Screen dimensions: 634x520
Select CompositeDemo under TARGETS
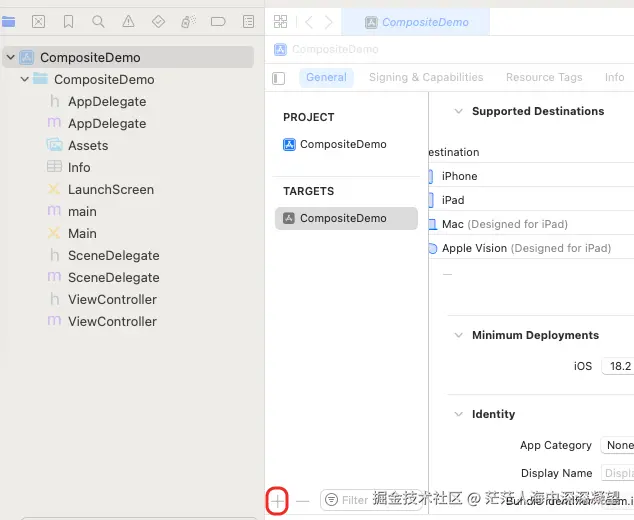point(346,218)
